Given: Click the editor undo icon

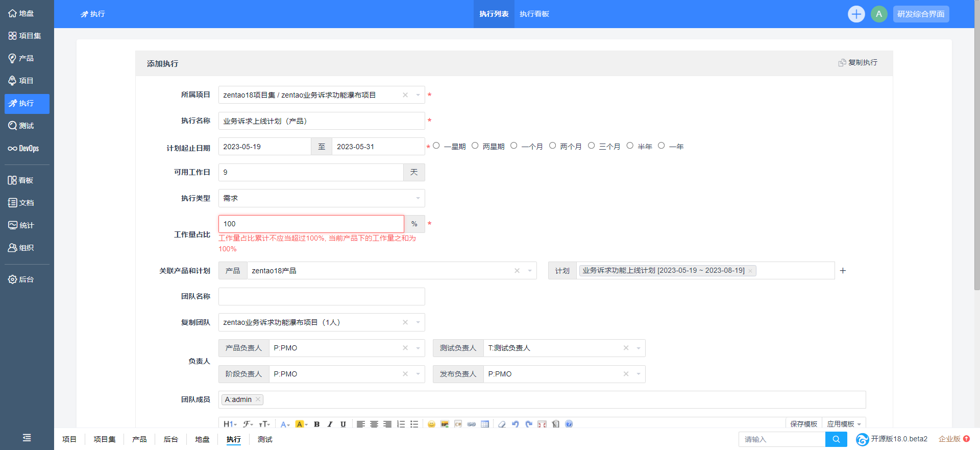Looking at the screenshot, I should [515, 424].
